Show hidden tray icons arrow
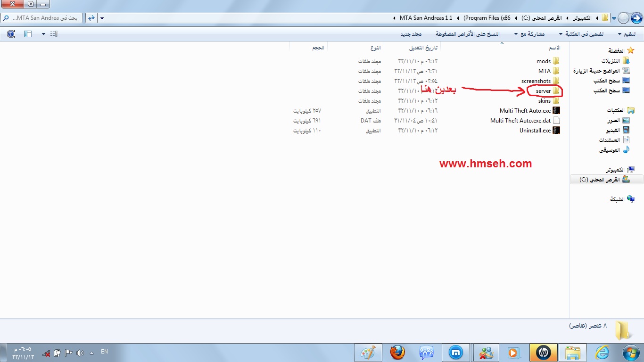644x362 pixels. coord(91,353)
